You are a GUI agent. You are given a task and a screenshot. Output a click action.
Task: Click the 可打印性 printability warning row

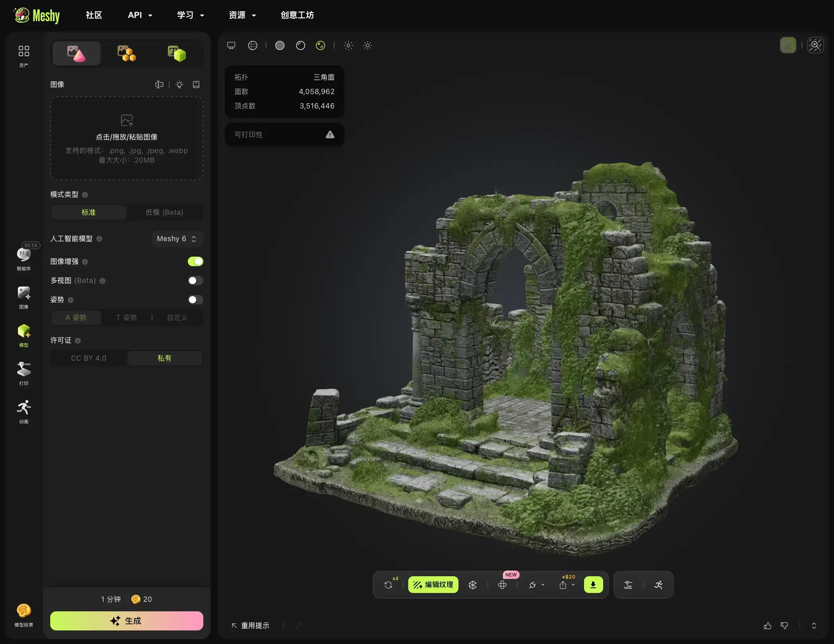(285, 135)
